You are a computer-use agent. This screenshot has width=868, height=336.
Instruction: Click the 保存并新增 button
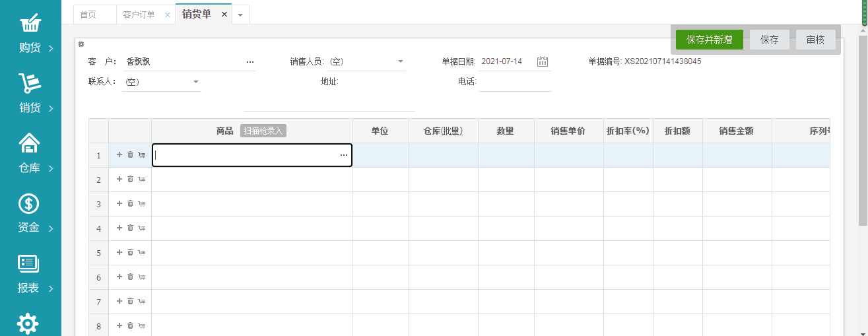pyautogui.click(x=710, y=40)
